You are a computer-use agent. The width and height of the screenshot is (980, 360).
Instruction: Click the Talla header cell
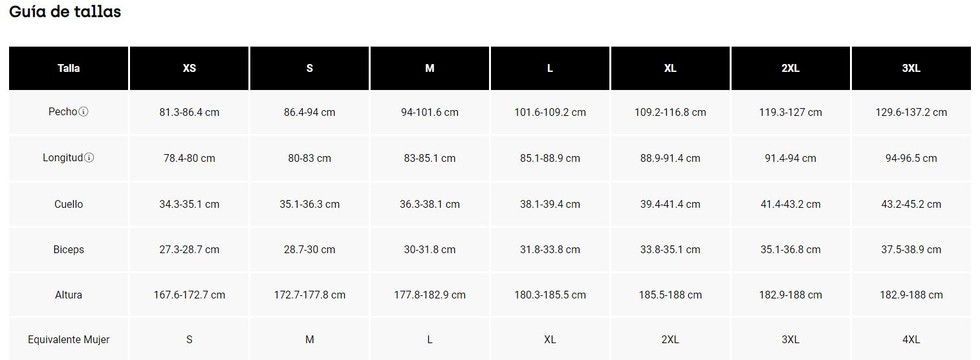pyautogui.click(x=69, y=68)
